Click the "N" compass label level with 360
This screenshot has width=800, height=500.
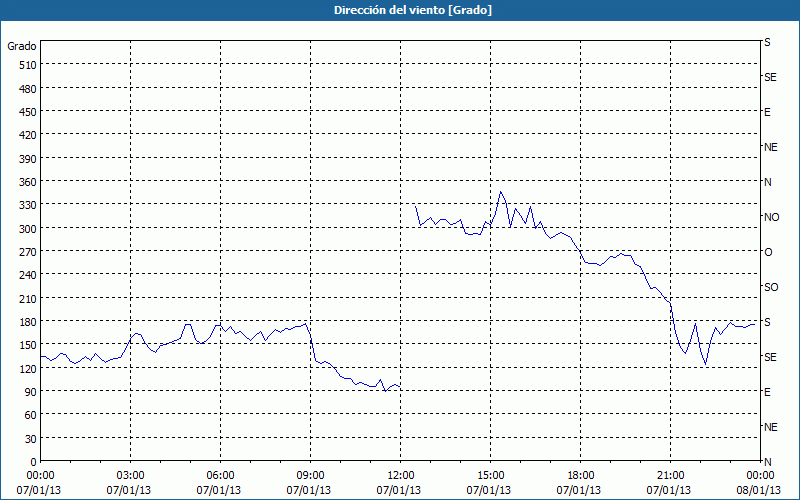(x=767, y=182)
